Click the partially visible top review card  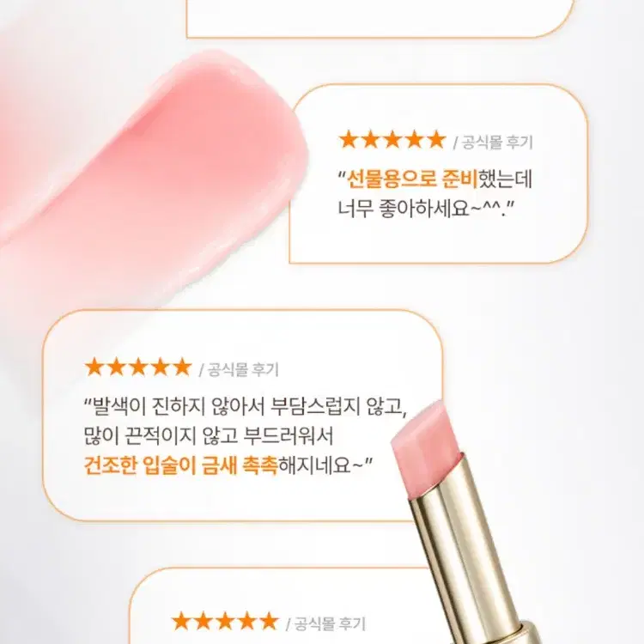click(x=380, y=19)
